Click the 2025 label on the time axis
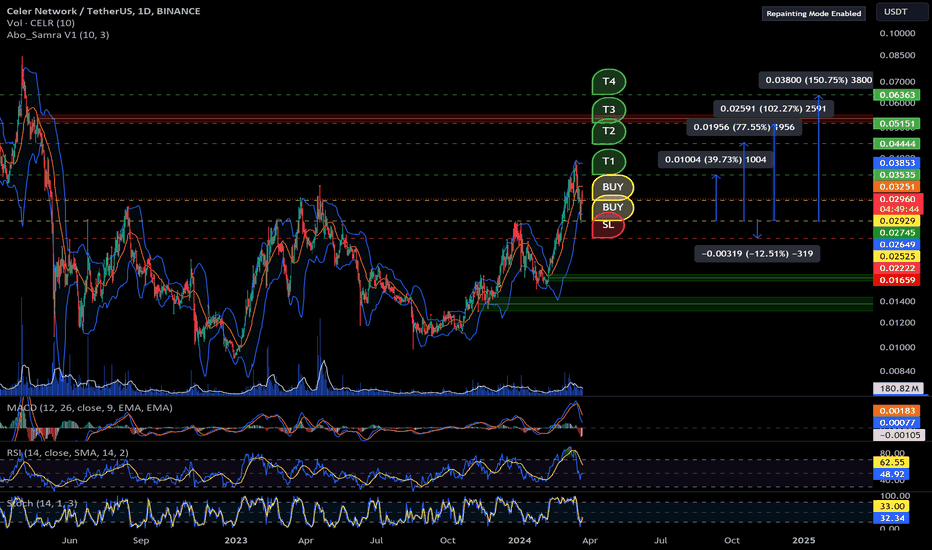Viewport: 932px width, 550px height. pyautogui.click(x=804, y=540)
